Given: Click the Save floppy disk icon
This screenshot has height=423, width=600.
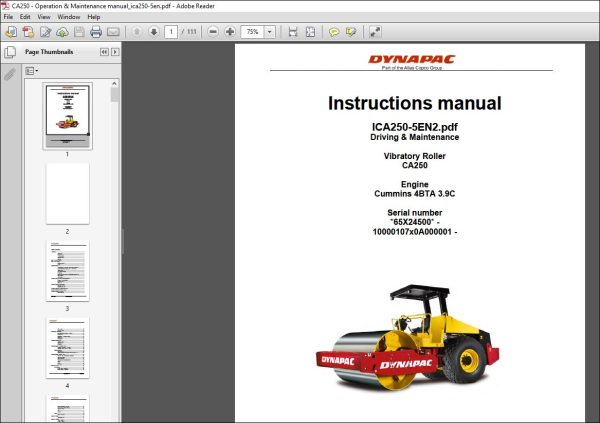Looking at the screenshot, I should click(79, 32).
